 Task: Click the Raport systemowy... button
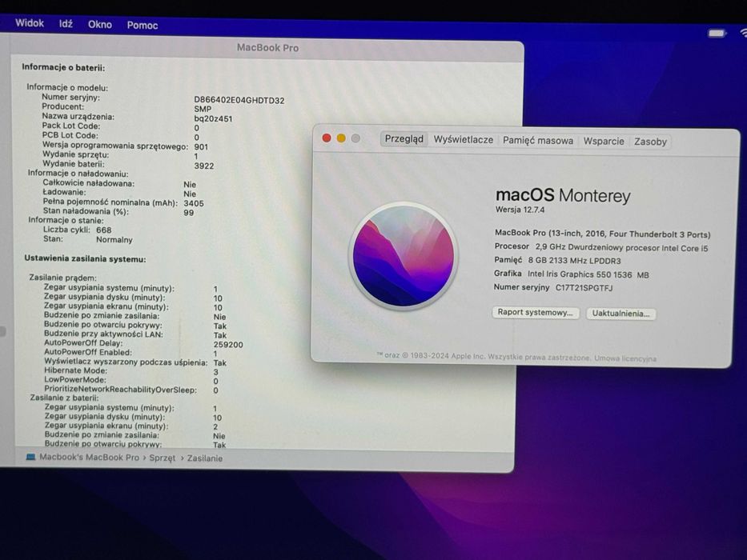point(536,312)
